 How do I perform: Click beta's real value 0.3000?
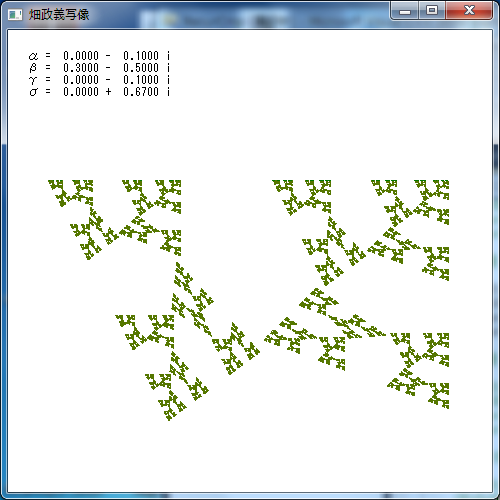[x=81, y=68]
